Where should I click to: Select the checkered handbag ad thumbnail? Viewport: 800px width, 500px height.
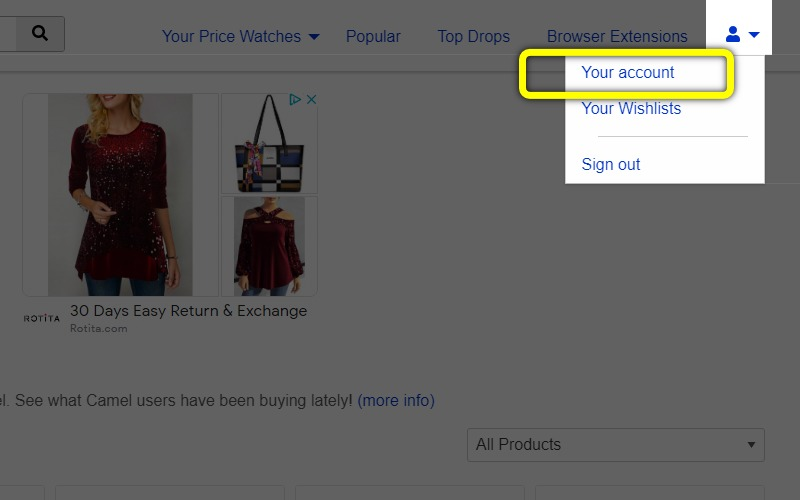(269, 144)
